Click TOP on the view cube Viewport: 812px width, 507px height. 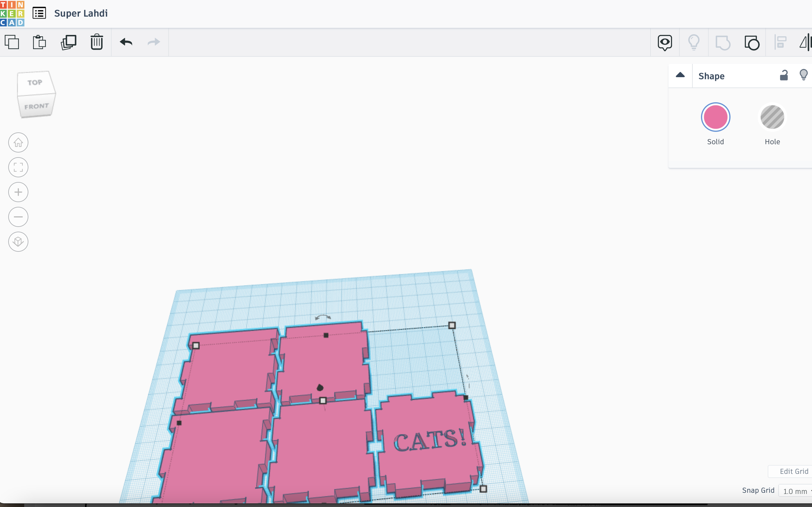(x=35, y=82)
